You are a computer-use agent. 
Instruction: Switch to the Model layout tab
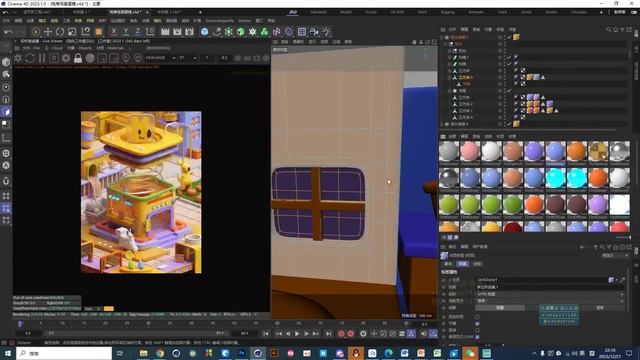(x=346, y=12)
